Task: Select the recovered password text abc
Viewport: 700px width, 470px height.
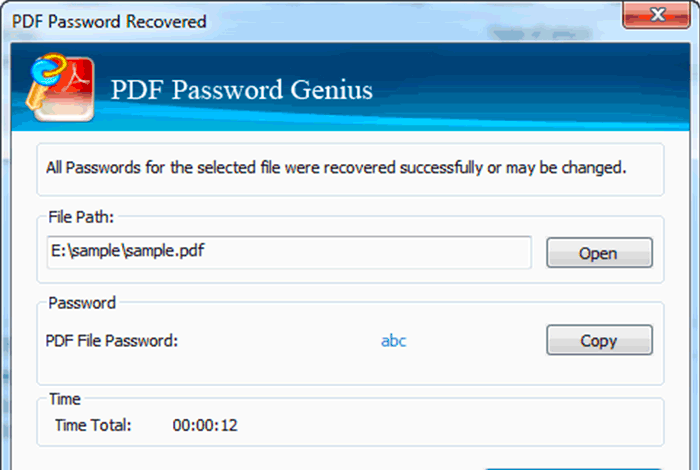Action: coord(393,341)
